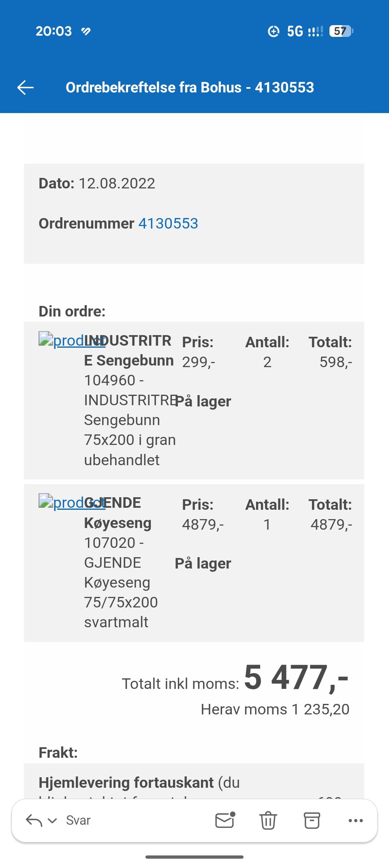The width and height of the screenshot is (389, 868).
Task: Tap the 20:03 clock in status bar
Action: [53, 31]
